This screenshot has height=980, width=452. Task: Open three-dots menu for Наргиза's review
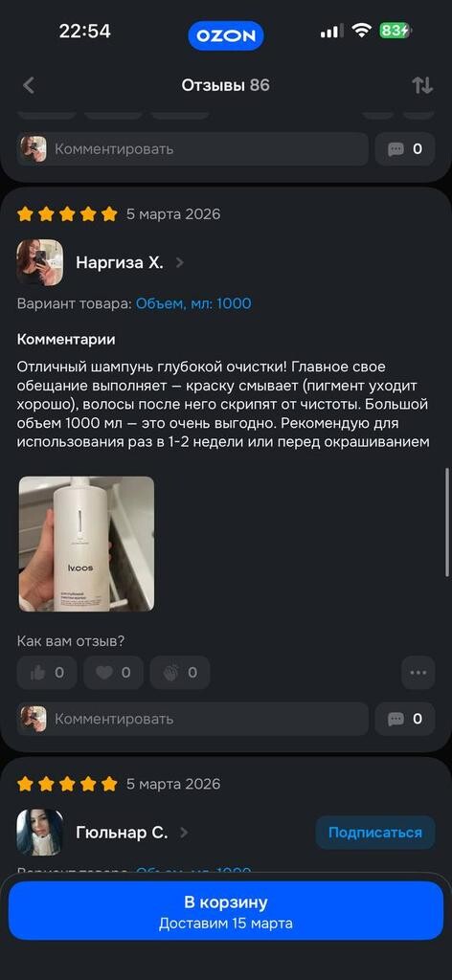(418, 673)
